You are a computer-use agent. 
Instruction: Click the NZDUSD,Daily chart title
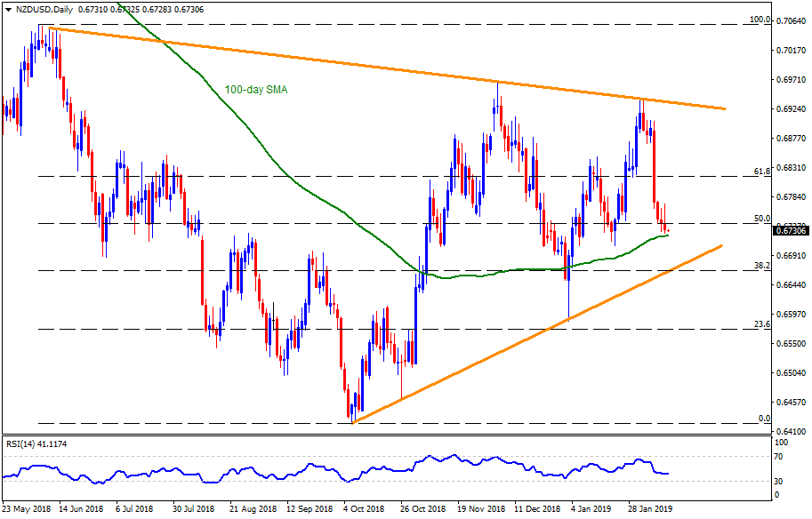[42, 7]
